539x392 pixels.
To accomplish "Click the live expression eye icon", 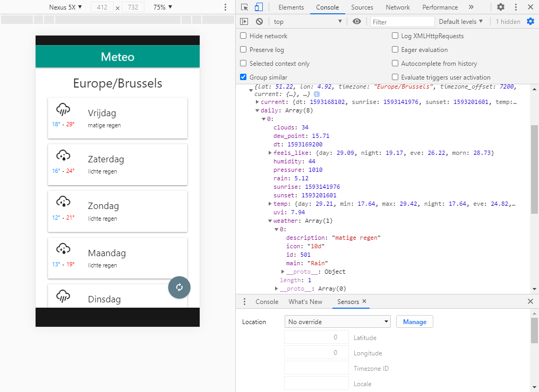I will (357, 22).
